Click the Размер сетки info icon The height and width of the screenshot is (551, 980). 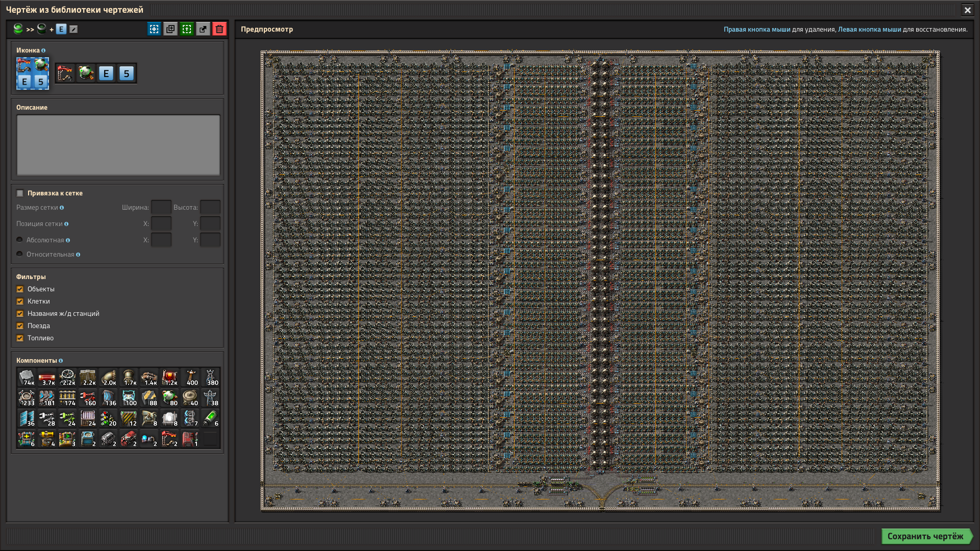tap(62, 208)
